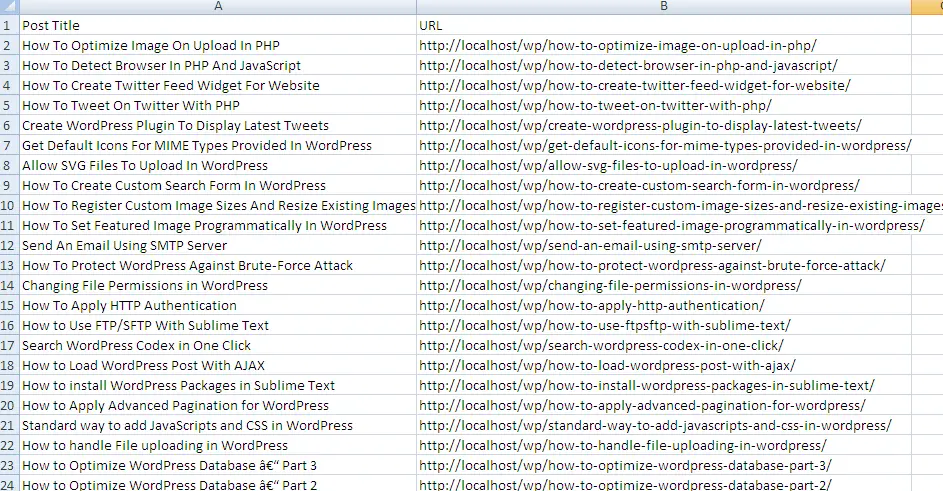Click the select-all corner of the sheet
Image resolution: width=943 pixels, height=491 pixels.
coord(8,7)
